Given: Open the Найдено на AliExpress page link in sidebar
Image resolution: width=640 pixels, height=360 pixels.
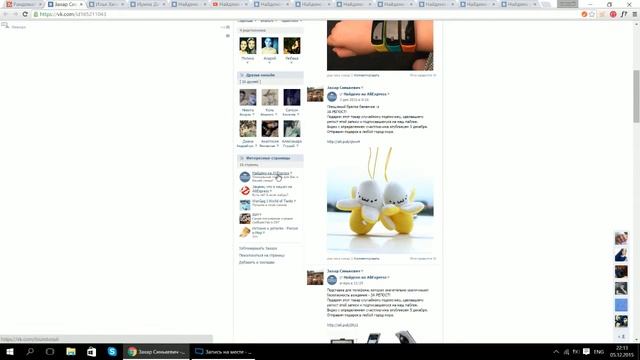Looking at the screenshot, I should click(x=271, y=173).
